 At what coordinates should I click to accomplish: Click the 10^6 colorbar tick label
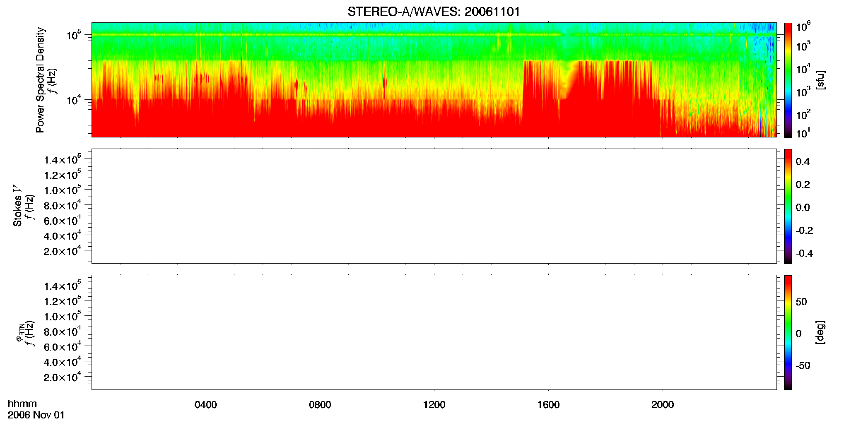(x=803, y=26)
